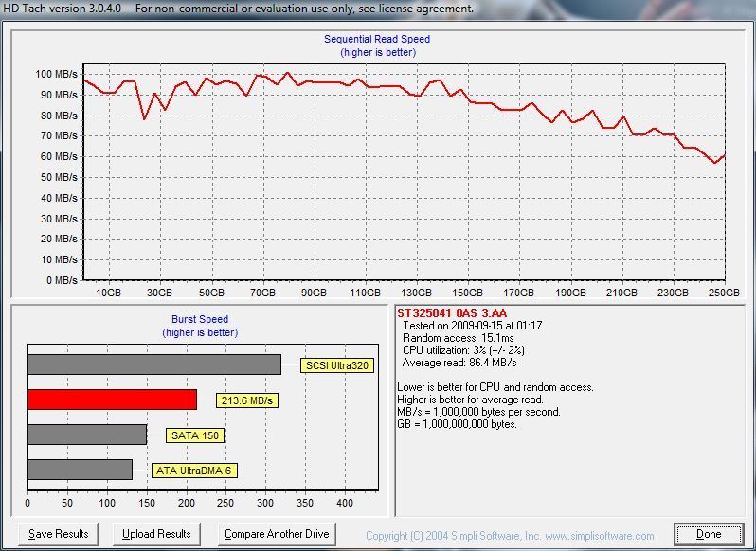This screenshot has height=551, width=756.
Task: Click the 100 MB/s axis label
Action: click(x=56, y=74)
